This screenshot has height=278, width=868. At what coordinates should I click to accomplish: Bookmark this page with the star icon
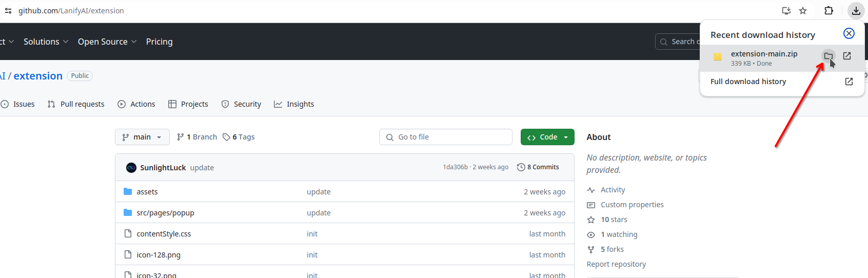click(803, 11)
